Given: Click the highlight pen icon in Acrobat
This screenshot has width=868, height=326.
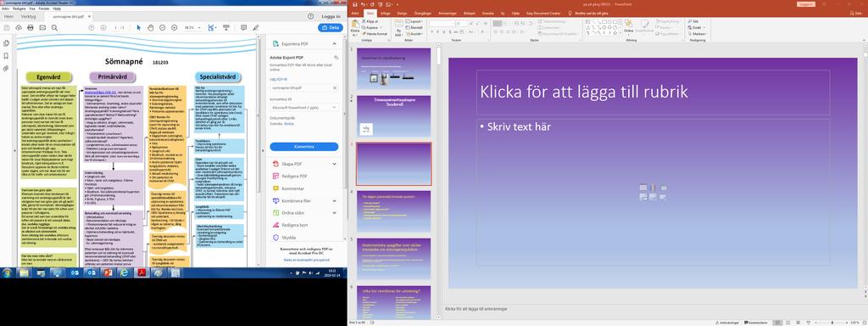Looking at the screenshot, I should [255, 28].
